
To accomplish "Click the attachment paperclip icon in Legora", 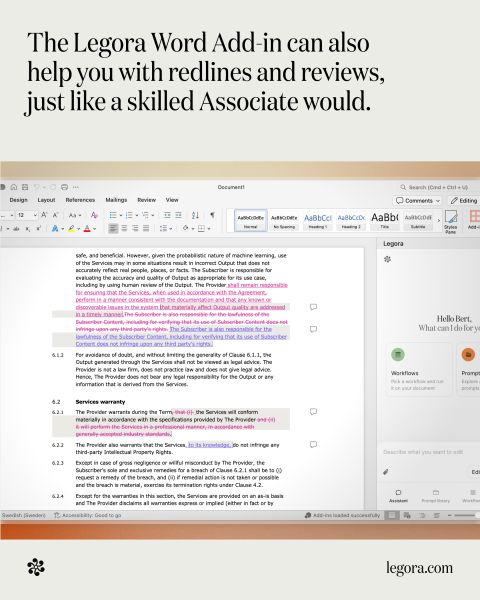I will pyautogui.click(x=386, y=472).
